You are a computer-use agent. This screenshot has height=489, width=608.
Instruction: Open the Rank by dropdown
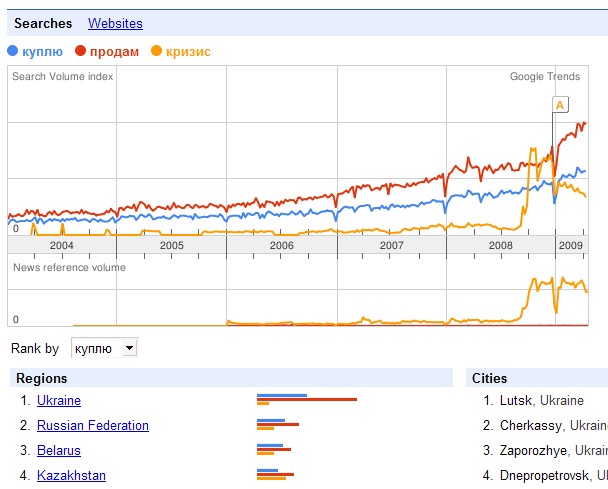tap(104, 348)
